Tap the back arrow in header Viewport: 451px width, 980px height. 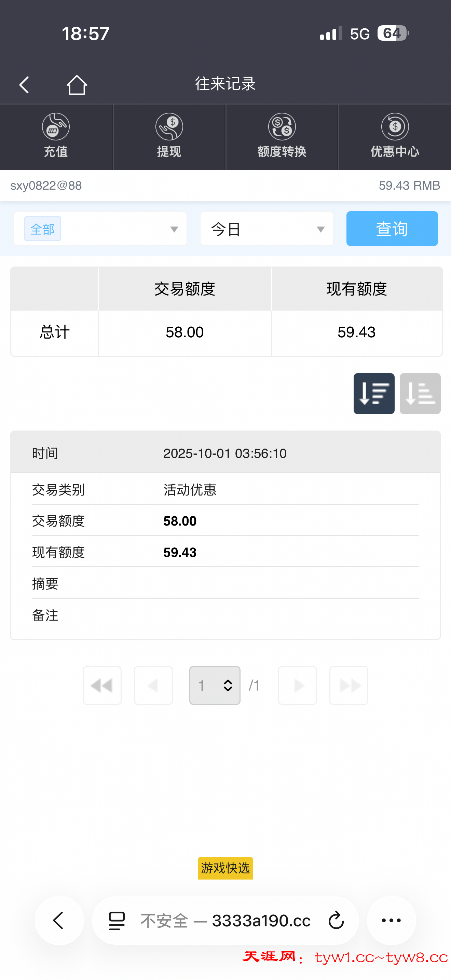point(24,84)
